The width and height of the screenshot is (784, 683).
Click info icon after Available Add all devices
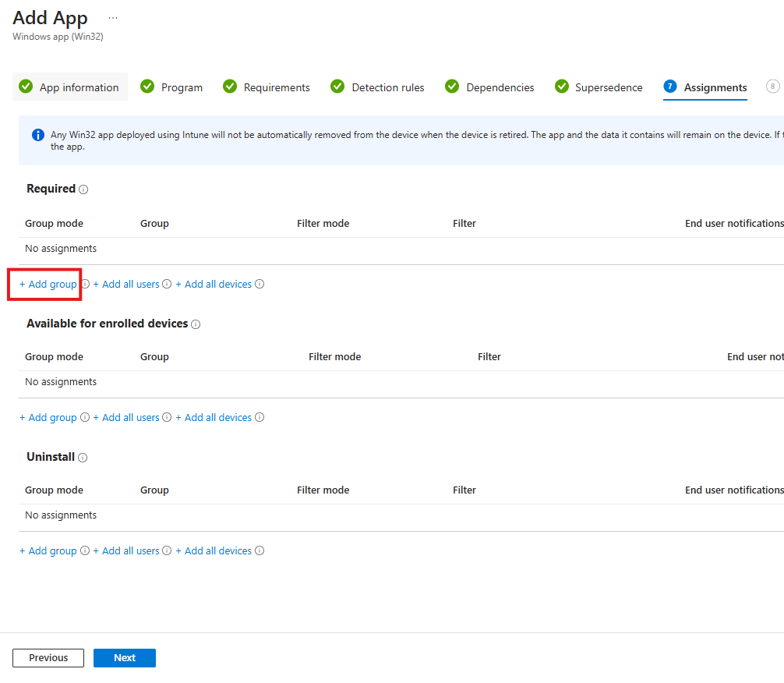pos(260,417)
